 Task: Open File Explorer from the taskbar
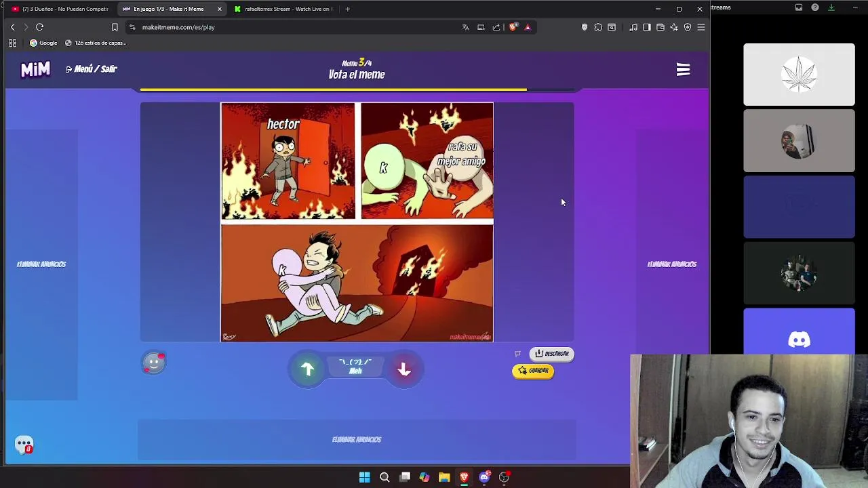tap(444, 477)
